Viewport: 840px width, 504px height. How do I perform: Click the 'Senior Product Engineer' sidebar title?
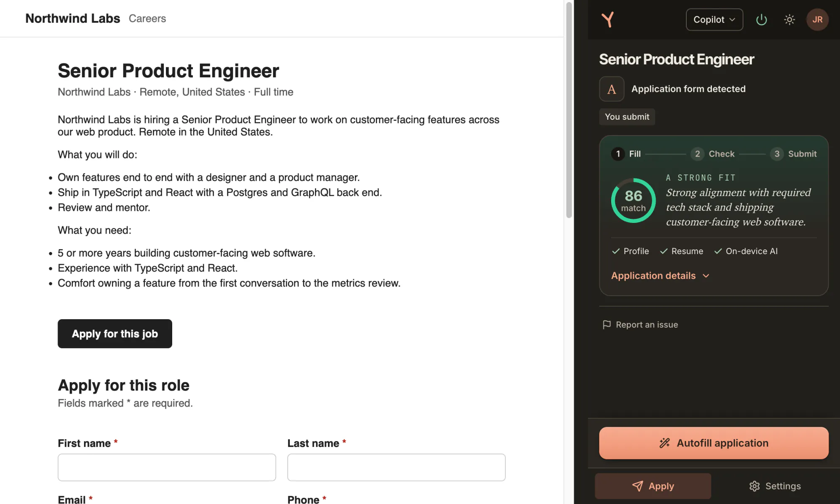677,59
